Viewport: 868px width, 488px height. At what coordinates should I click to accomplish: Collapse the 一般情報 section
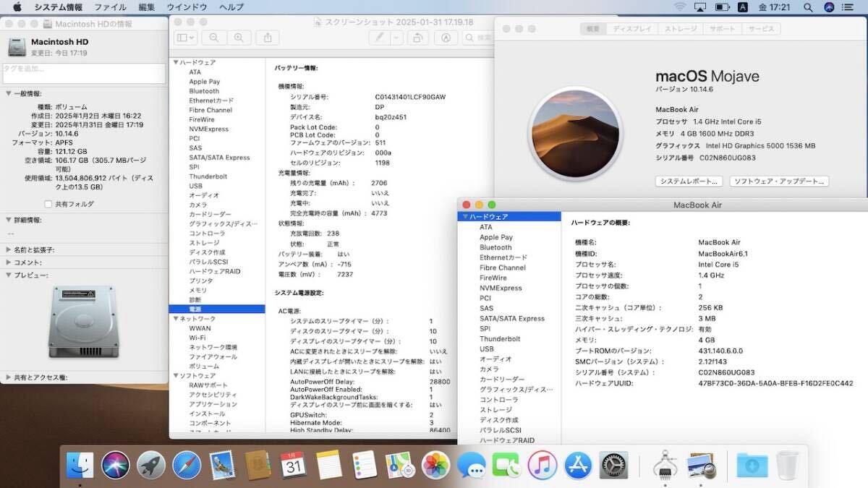pos(8,94)
